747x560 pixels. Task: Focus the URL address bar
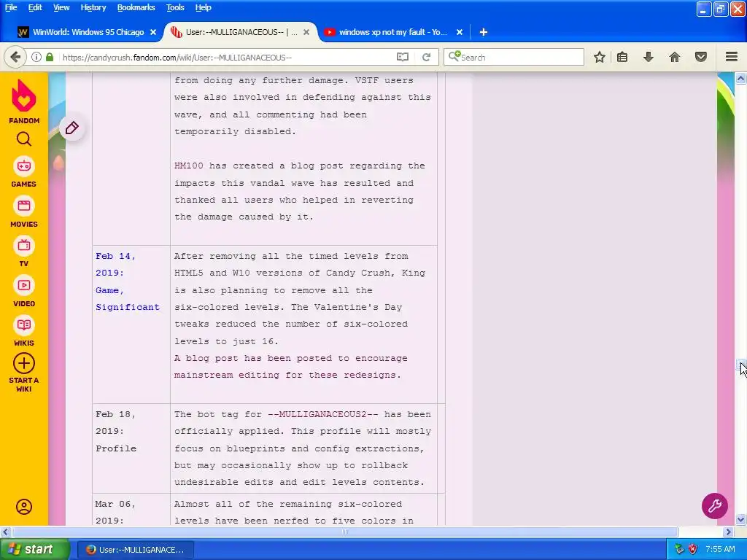[x=224, y=57]
